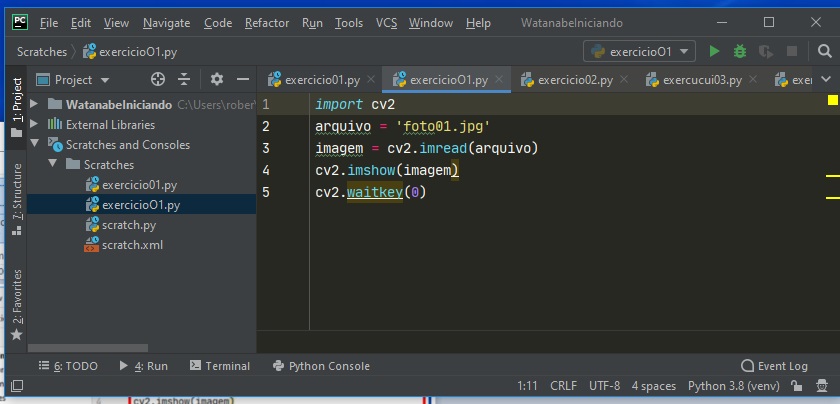Viewport: 840px width, 404px height.
Task: Run exercicioO1 with the green play button
Action: click(x=714, y=51)
